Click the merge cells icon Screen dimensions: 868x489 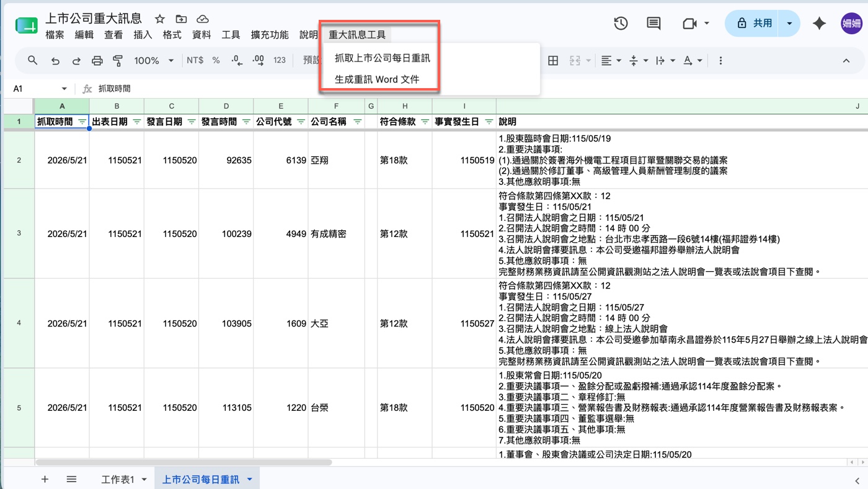574,60
